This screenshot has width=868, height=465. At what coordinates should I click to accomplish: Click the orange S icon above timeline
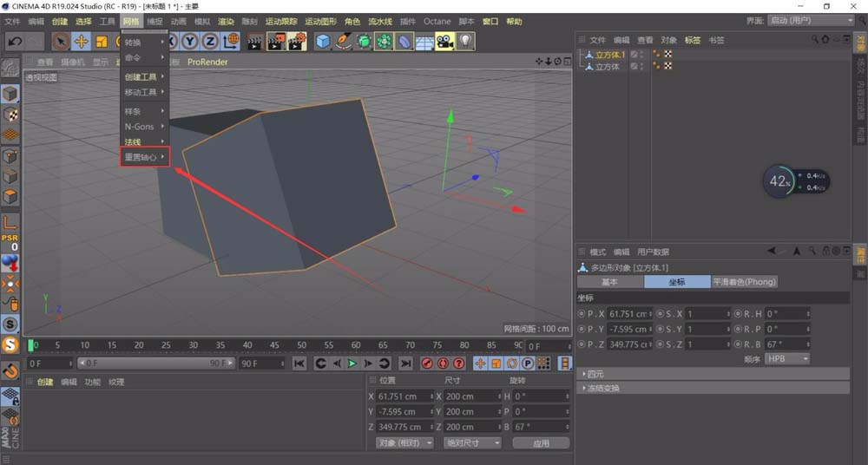pyautogui.click(x=10, y=345)
